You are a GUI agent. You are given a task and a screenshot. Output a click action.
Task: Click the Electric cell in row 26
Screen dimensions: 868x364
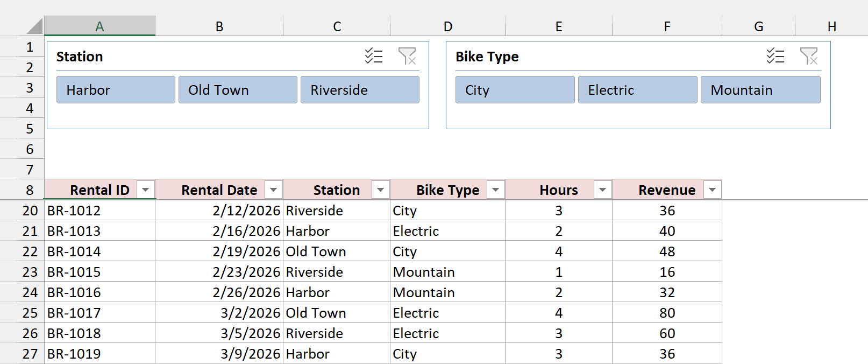coord(447,333)
